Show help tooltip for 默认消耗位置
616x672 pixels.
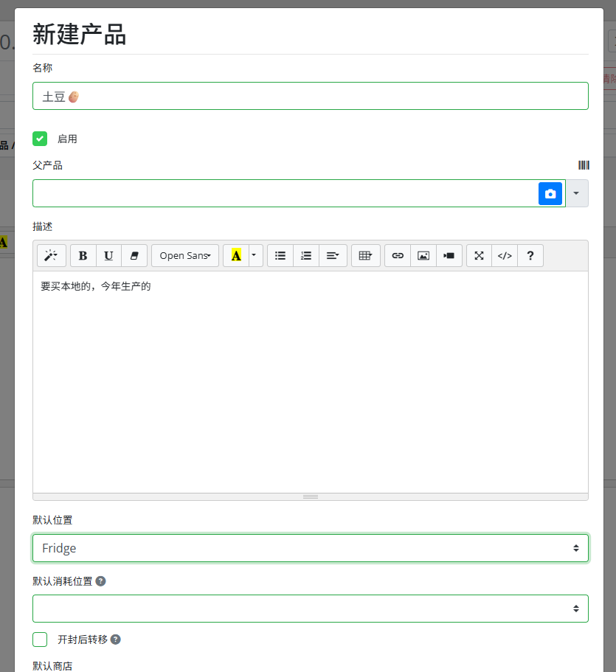[x=101, y=581]
